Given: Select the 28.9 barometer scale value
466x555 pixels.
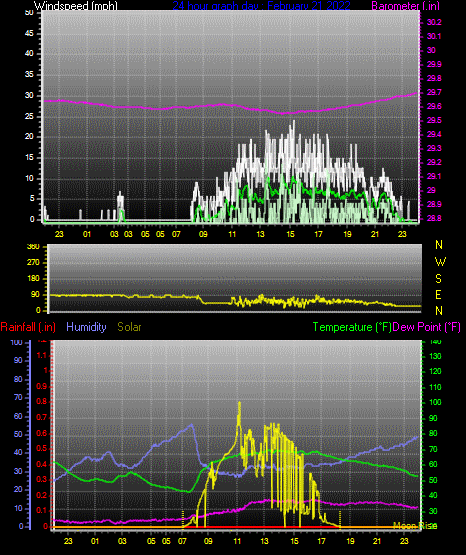Looking at the screenshot, I should 434,204.
